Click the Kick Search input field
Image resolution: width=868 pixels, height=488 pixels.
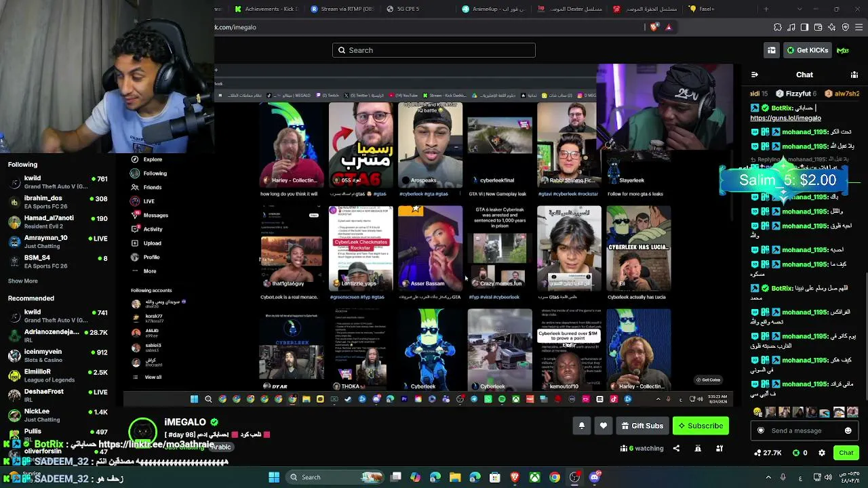(x=434, y=50)
